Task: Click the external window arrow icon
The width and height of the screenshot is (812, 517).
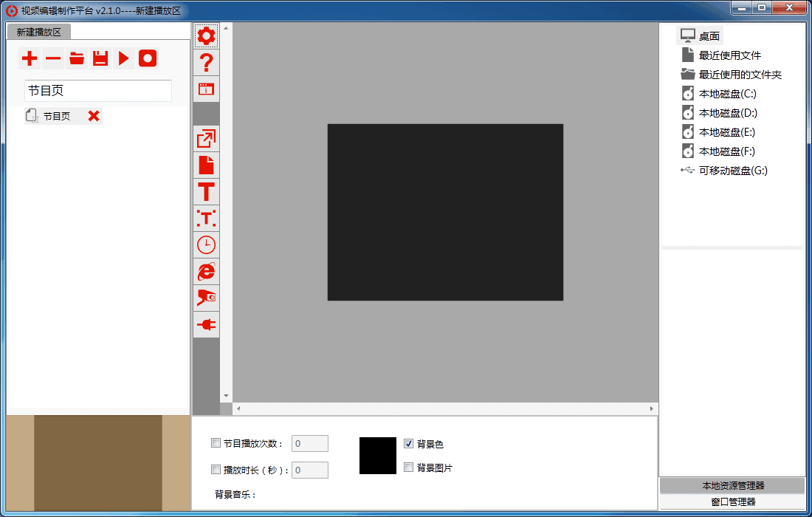Action: pos(206,139)
